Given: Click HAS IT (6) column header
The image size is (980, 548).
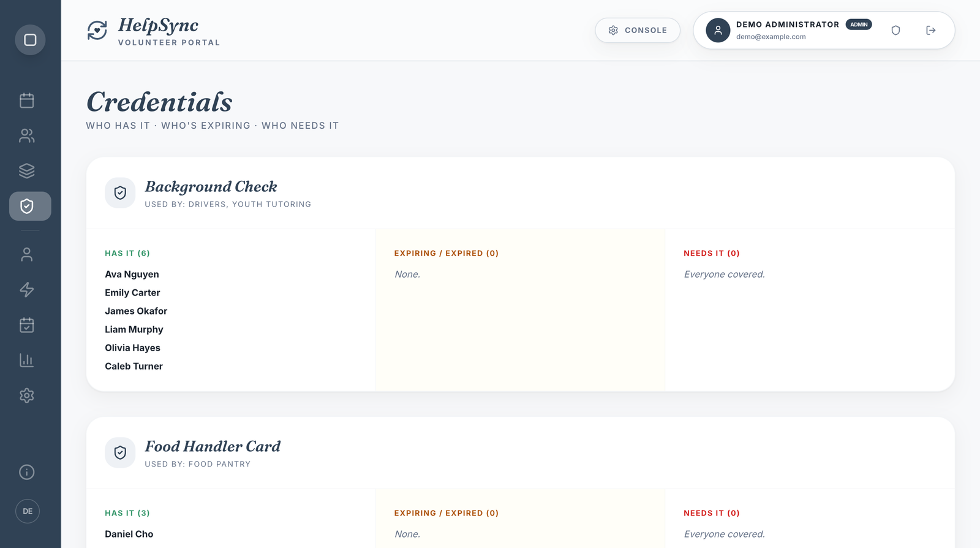Looking at the screenshot, I should [x=127, y=253].
